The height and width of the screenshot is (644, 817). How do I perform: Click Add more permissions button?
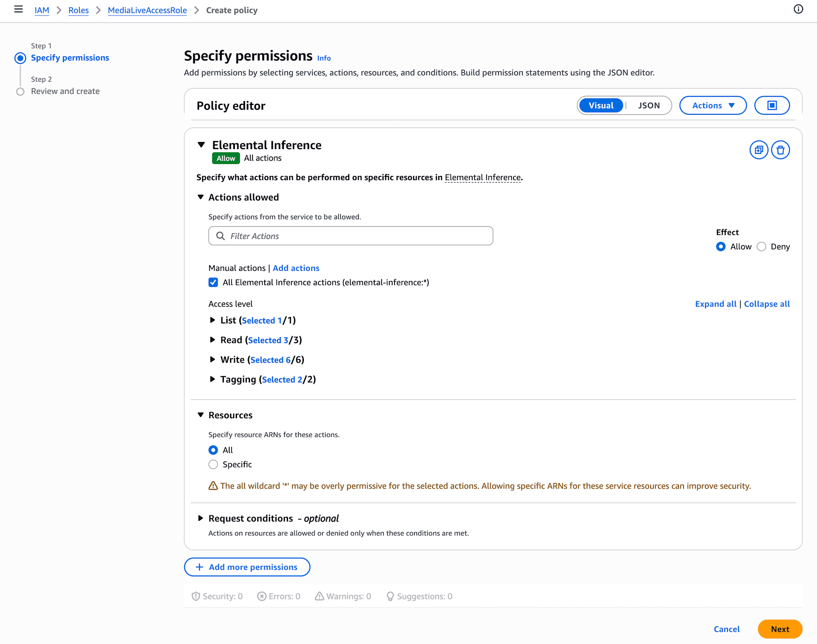coord(247,567)
